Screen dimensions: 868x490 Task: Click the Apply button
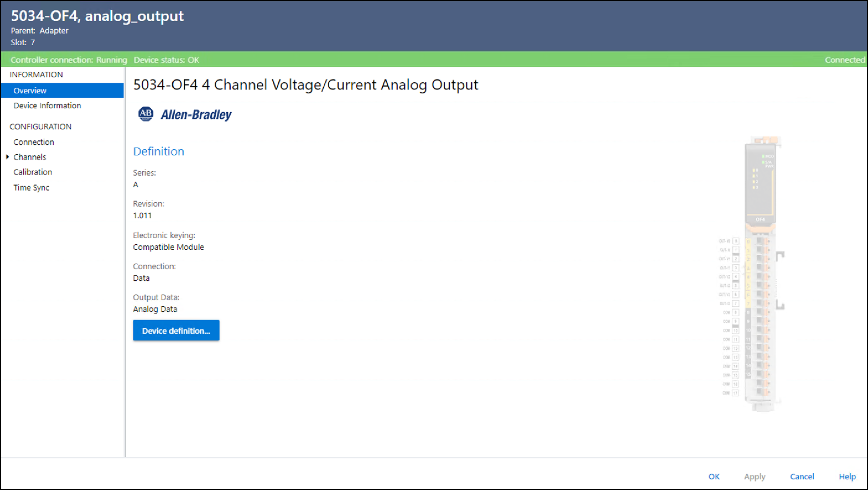point(754,476)
